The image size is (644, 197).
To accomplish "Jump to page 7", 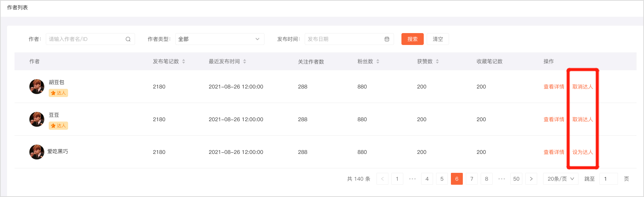I will 472,179.
